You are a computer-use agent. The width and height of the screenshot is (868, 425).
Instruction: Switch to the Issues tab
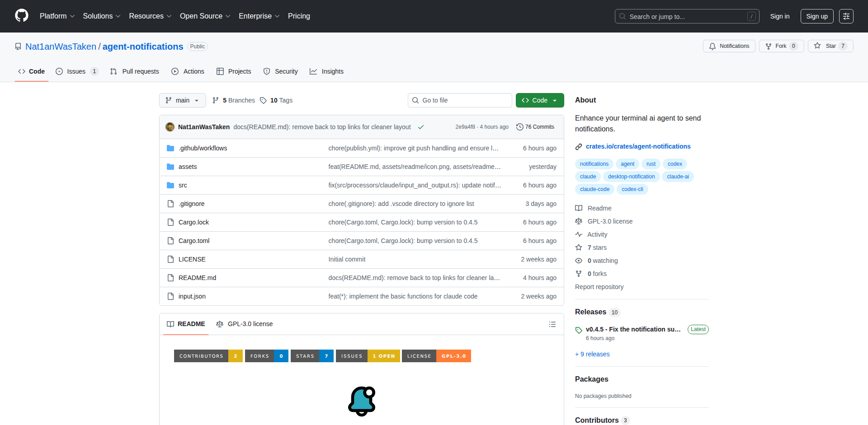tap(77, 71)
